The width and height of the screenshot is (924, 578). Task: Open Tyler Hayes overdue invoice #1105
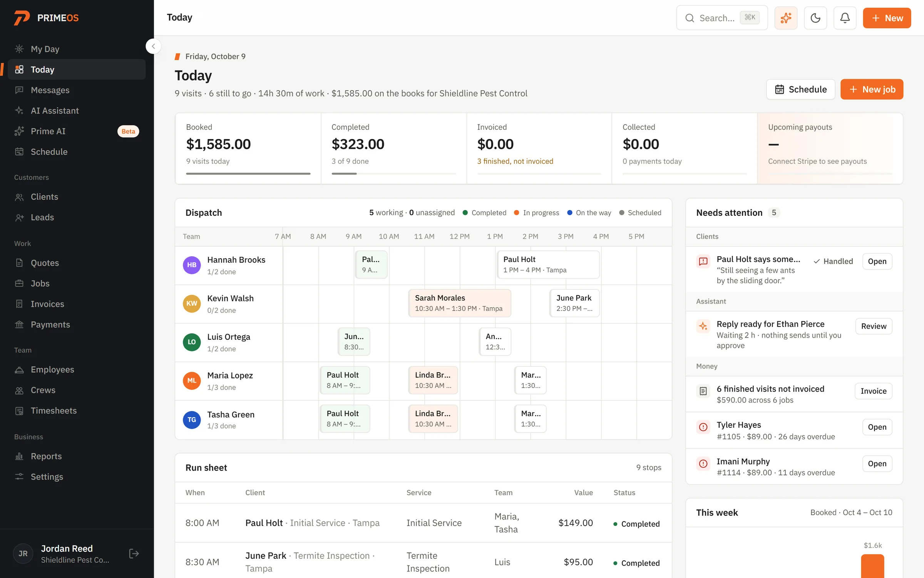point(877,427)
